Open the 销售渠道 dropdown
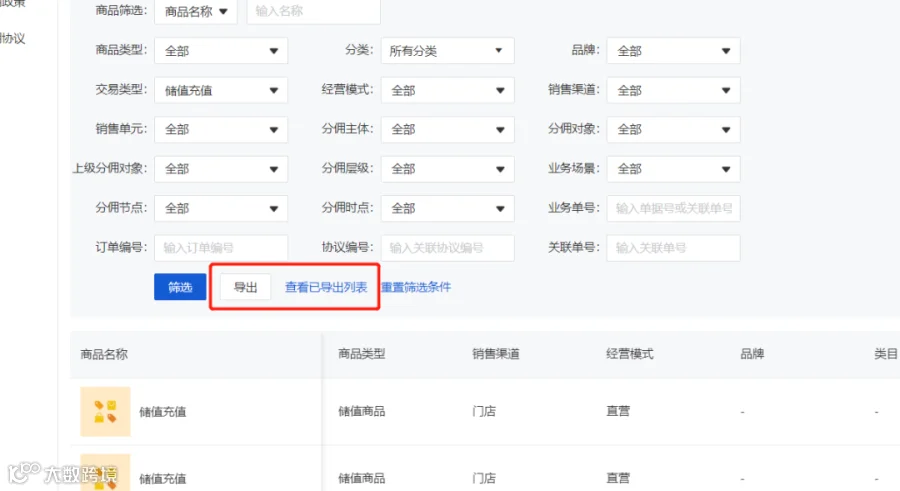 [673, 90]
